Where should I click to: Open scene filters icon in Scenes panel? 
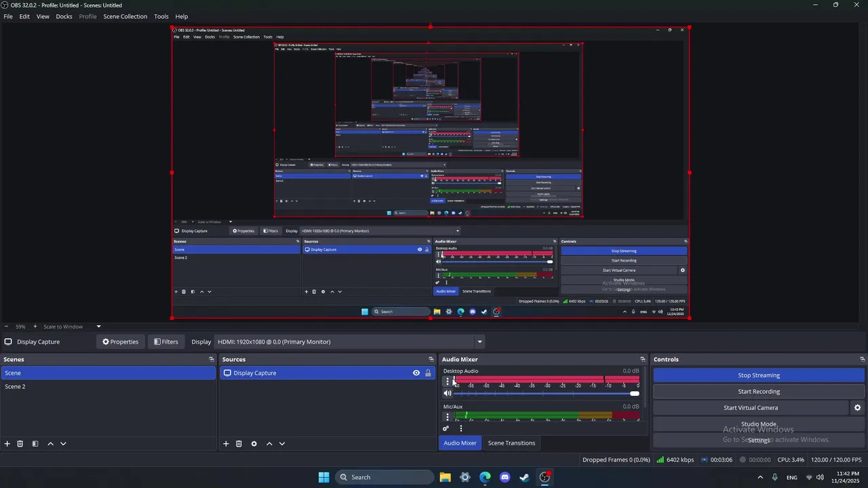point(35,444)
